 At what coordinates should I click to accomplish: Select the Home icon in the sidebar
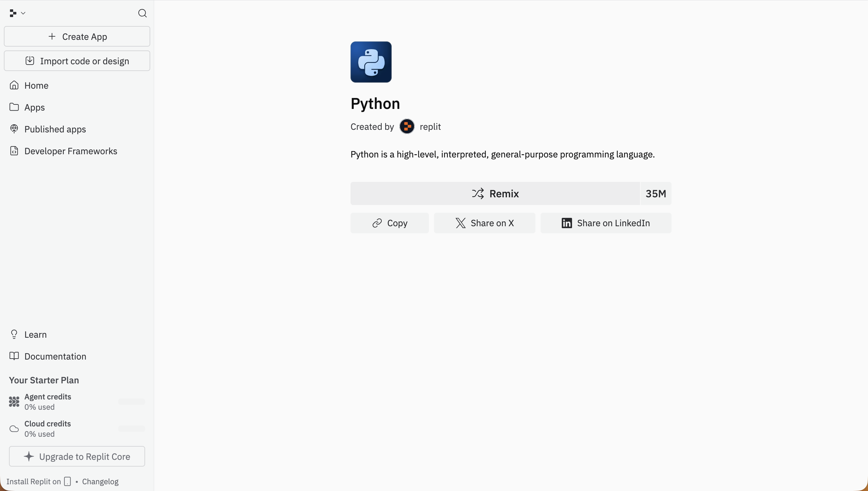coord(14,85)
